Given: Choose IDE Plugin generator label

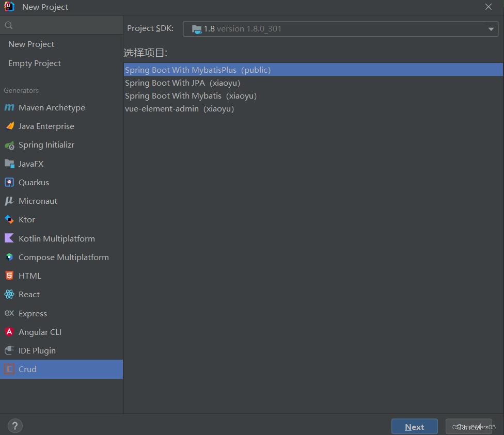Looking at the screenshot, I should tap(37, 351).
